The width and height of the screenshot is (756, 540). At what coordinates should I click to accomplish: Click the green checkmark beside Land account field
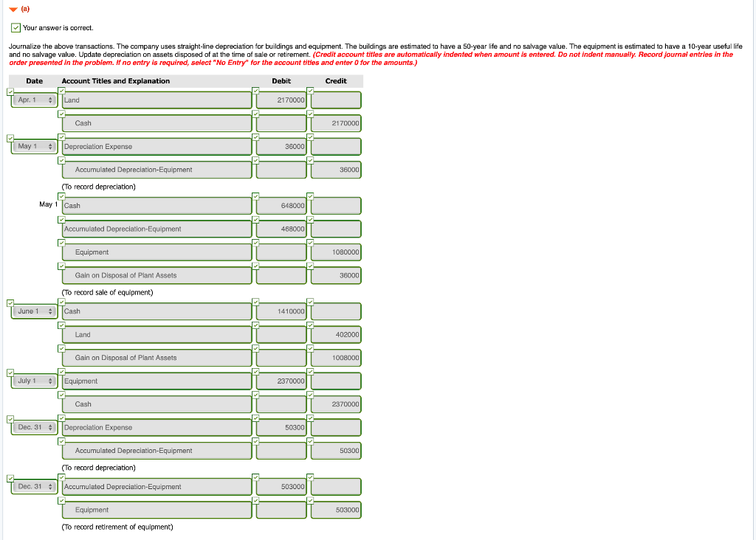[61, 90]
